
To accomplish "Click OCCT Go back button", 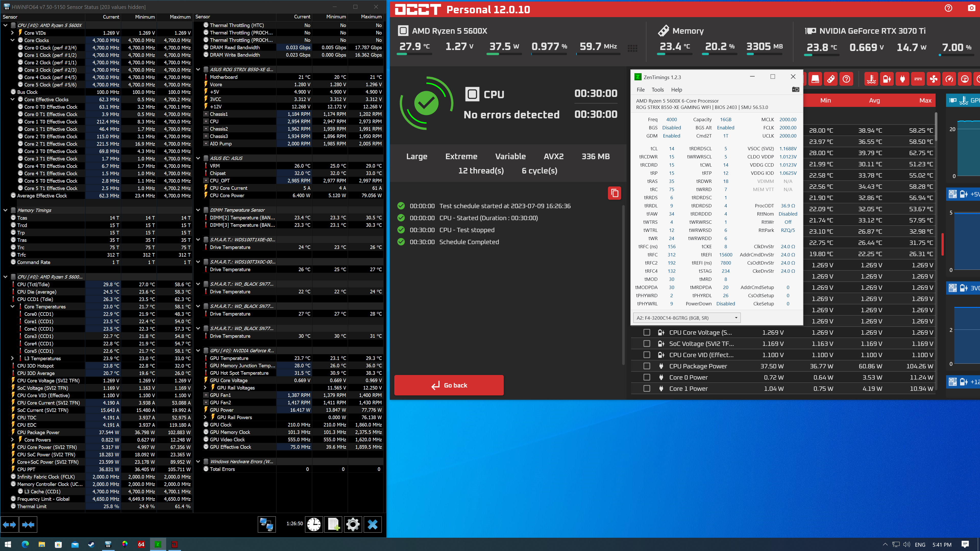I will 449,385.
